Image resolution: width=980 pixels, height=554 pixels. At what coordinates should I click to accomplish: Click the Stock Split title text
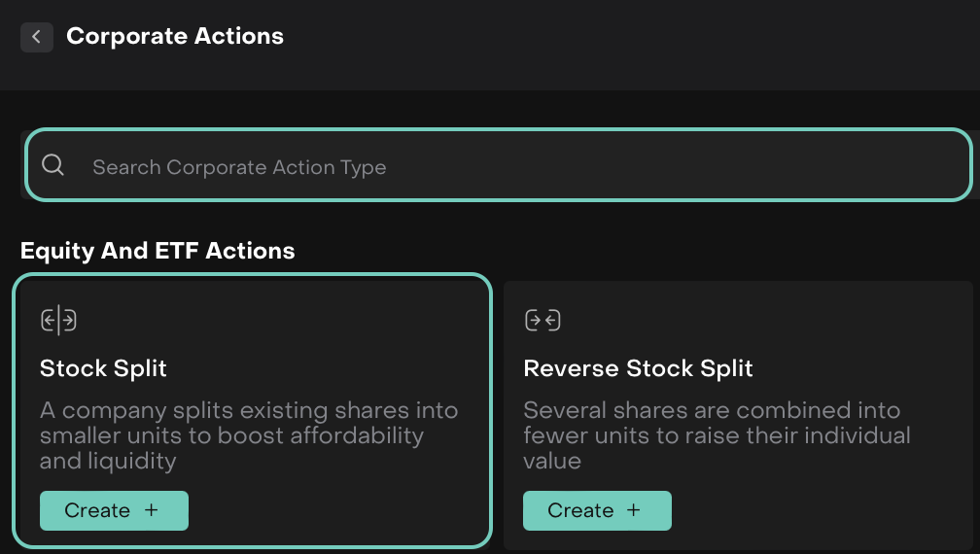tap(103, 368)
